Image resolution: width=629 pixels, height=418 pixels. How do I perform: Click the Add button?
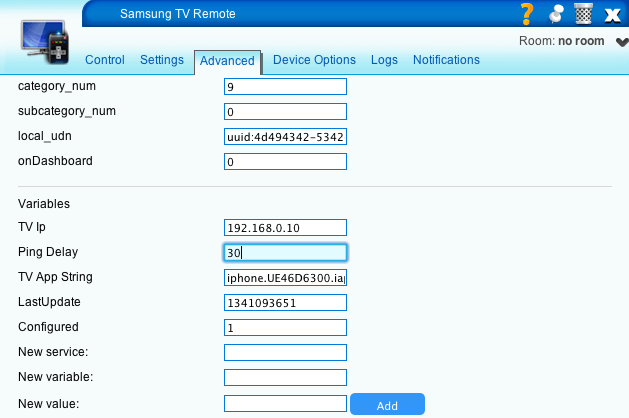pyautogui.click(x=387, y=404)
